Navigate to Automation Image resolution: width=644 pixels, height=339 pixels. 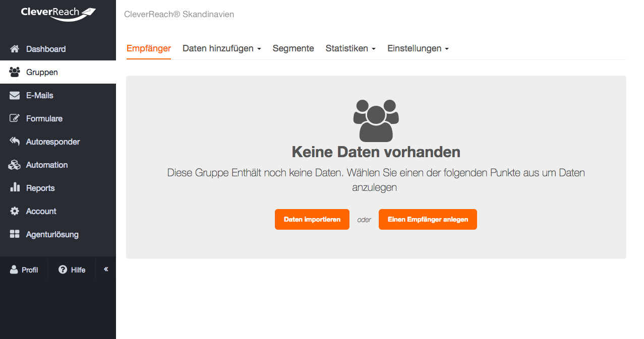tap(58, 165)
